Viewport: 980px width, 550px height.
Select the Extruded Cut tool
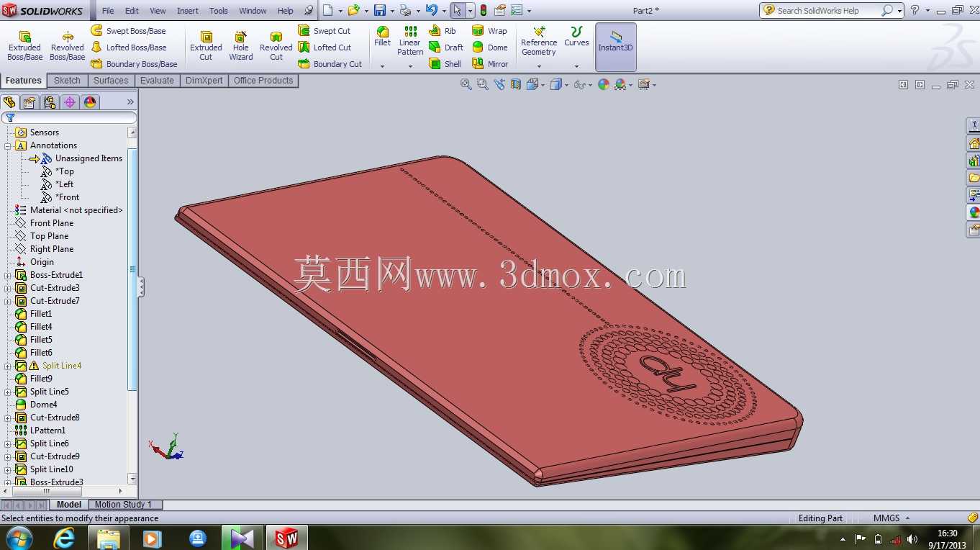[x=206, y=46]
